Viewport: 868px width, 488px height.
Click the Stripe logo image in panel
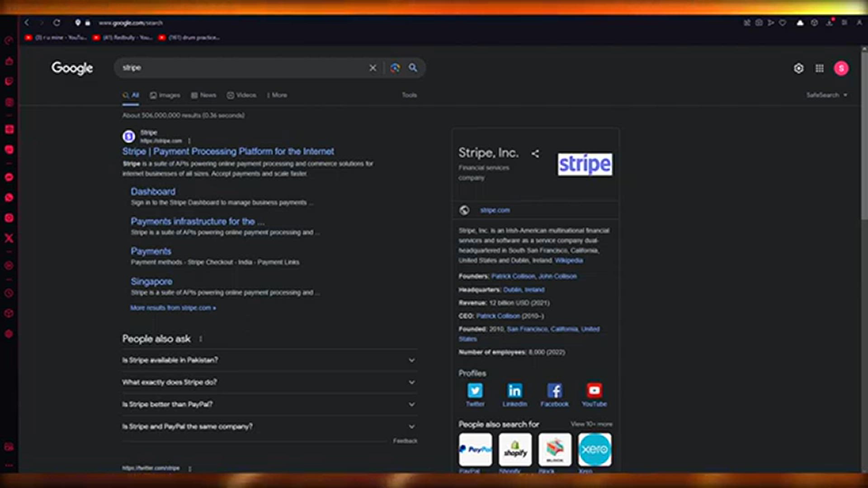tap(585, 164)
